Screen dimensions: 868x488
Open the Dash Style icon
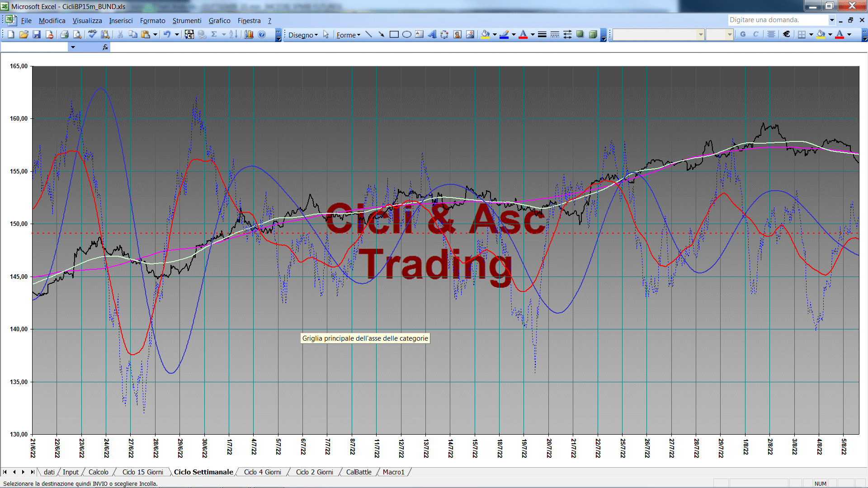tap(555, 34)
